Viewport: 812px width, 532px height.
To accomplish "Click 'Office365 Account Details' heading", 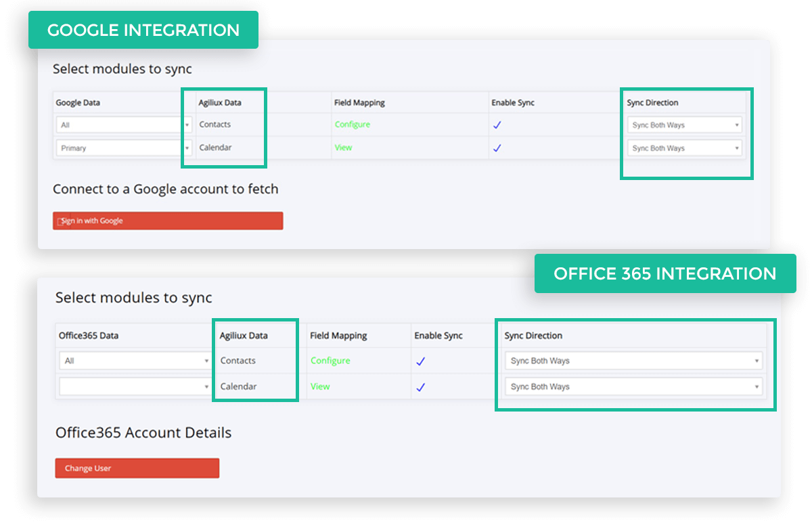I will 143,433.
